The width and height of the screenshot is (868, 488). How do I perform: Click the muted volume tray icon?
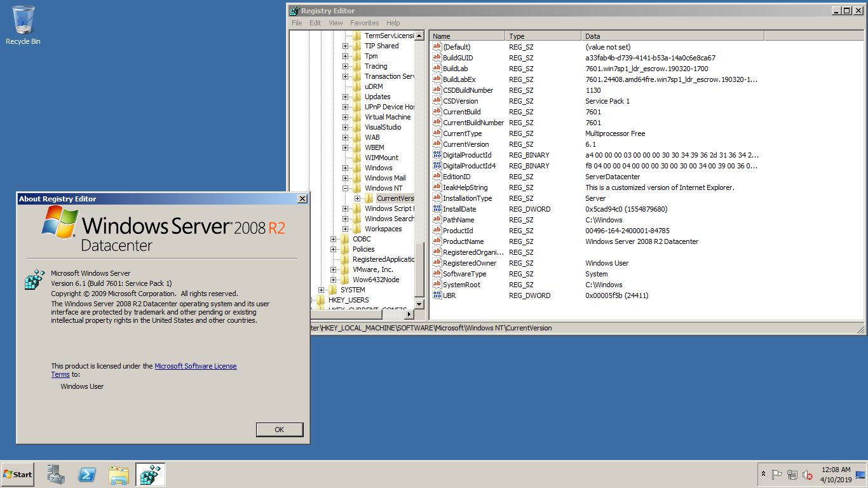coord(808,475)
